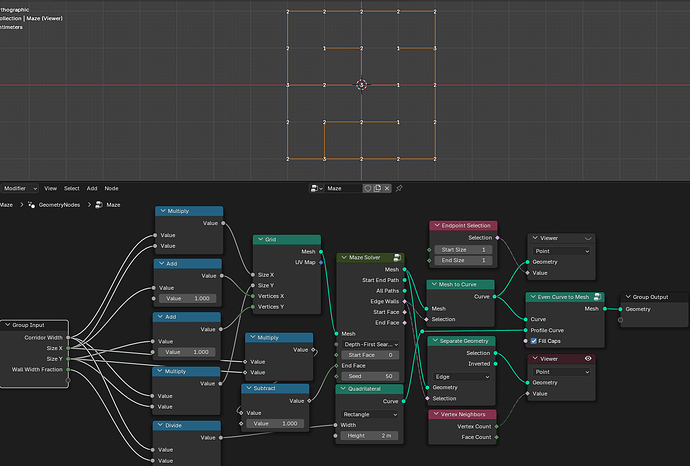The height and width of the screenshot is (466, 690).
Task: Click GeometryNodes in the breadcrumb path
Action: click(59, 205)
